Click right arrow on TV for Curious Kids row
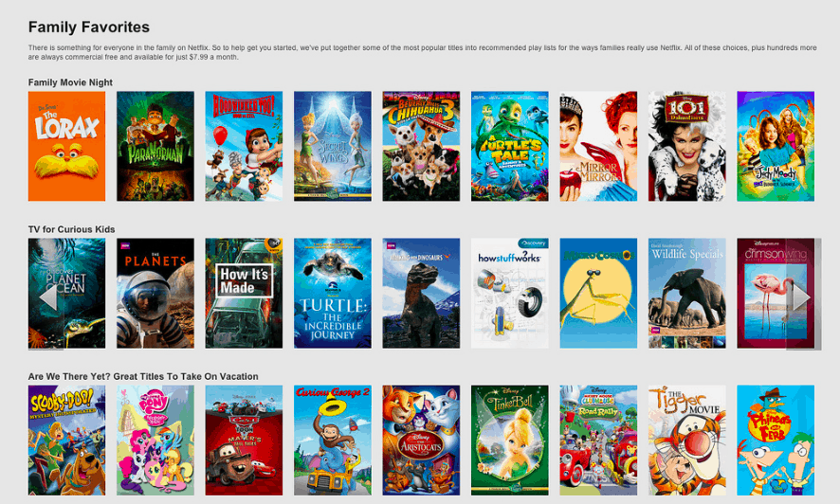This screenshot has width=840, height=504. click(802, 297)
